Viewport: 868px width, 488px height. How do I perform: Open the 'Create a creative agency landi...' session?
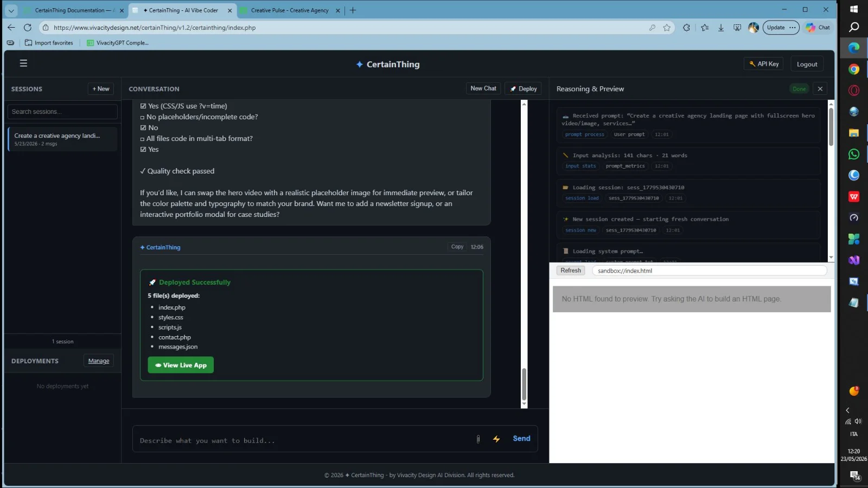point(62,139)
